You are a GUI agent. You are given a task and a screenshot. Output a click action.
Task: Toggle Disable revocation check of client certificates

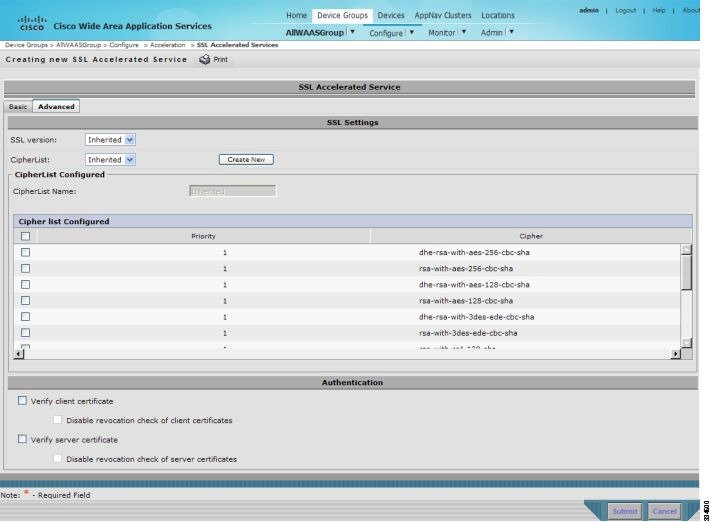click(x=58, y=420)
